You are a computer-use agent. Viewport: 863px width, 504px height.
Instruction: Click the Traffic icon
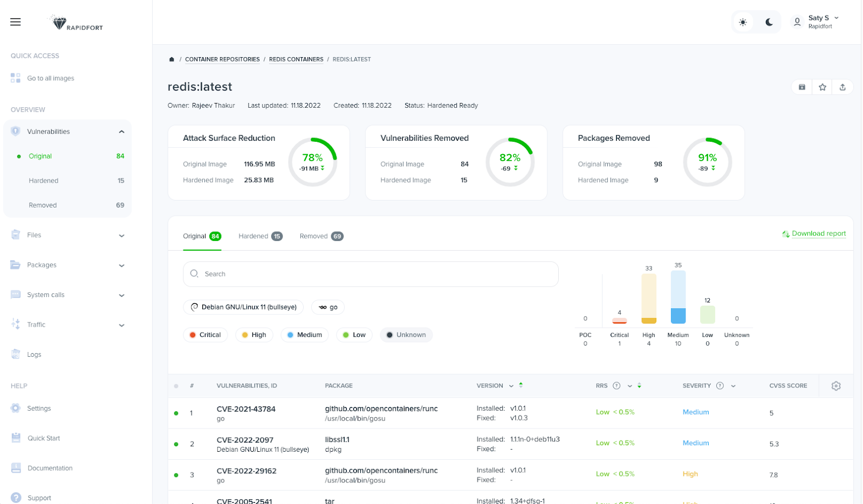[x=16, y=324]
